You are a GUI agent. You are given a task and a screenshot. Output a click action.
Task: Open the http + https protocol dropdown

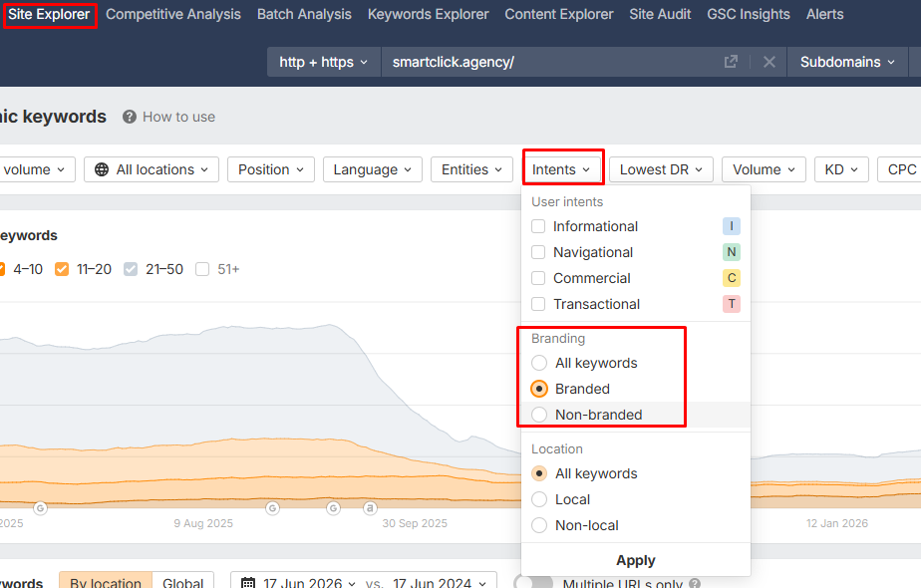[324, 62]
